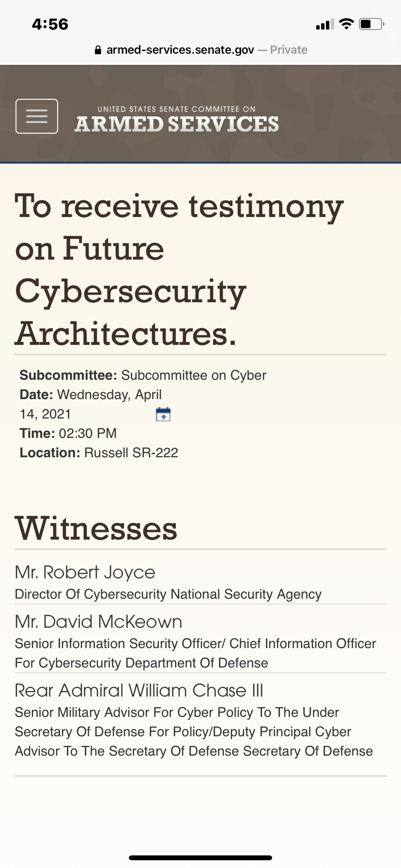Open Mr. Robert Joyce witness entry
Screen dimensions: 401x868
(85, 572)
